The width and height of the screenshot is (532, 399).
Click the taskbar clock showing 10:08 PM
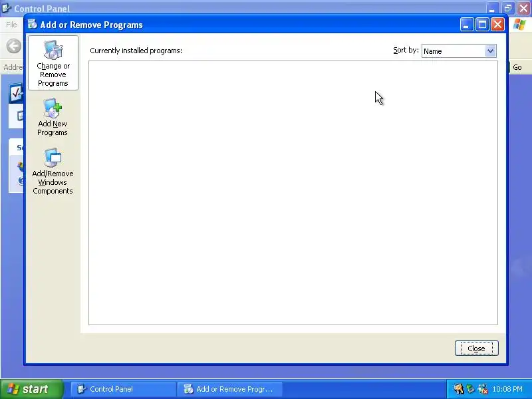tap(507, 389)
